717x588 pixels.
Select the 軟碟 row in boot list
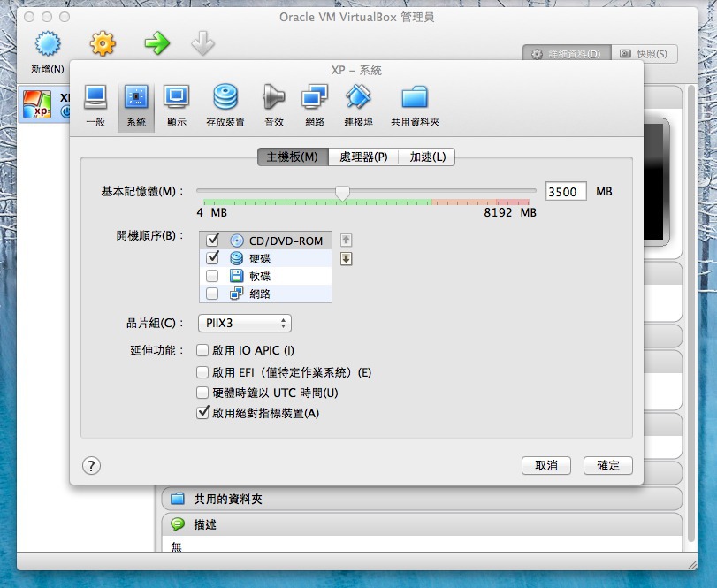point(265,276)
